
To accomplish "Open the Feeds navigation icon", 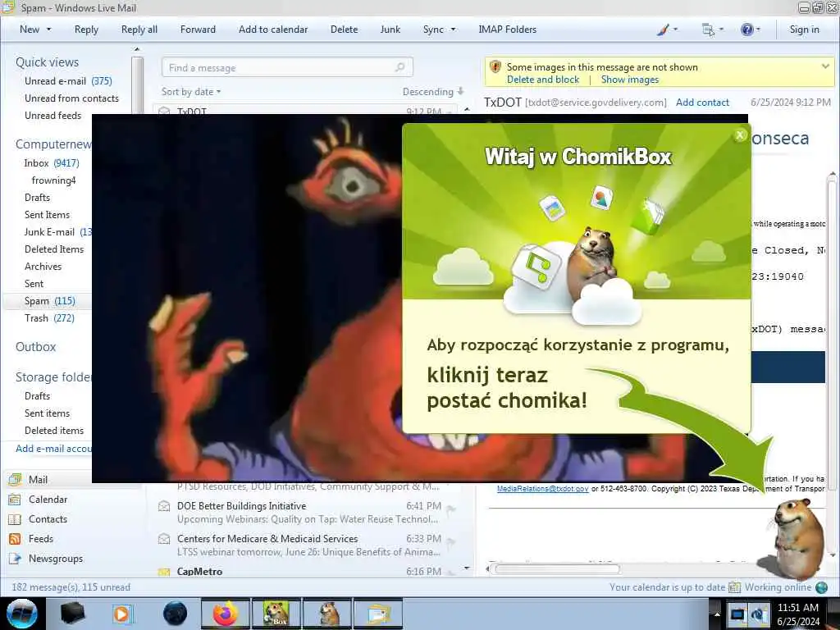I will coord(15,539).
